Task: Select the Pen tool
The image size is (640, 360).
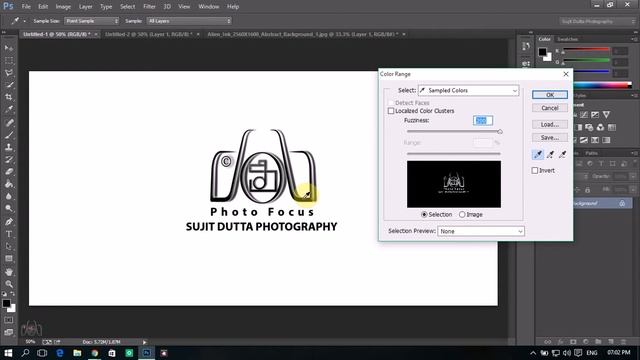Action: (9, 222)
